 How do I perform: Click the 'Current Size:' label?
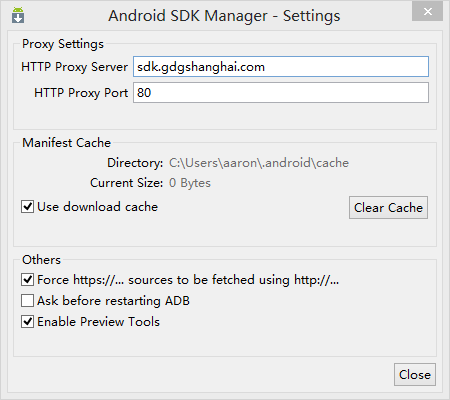click(126, 183)
